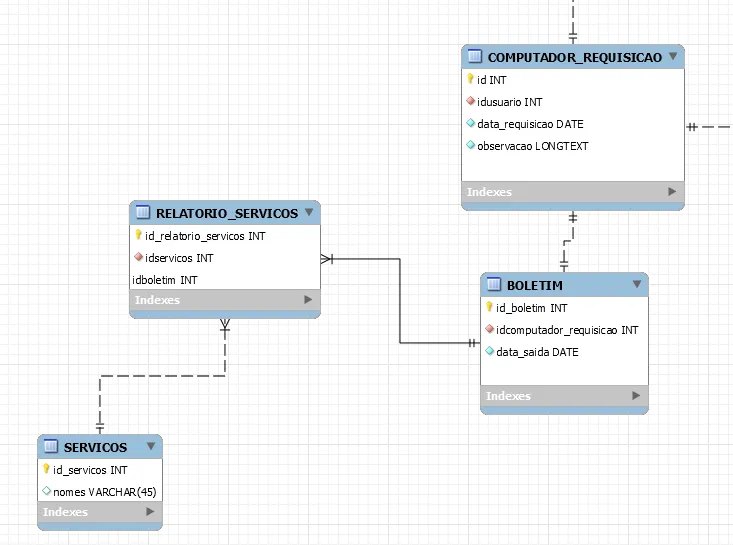Collapse the RELATORIO_SERVICOS table using header triangle
Screen dimensions: 733x545
click(309, 212)
